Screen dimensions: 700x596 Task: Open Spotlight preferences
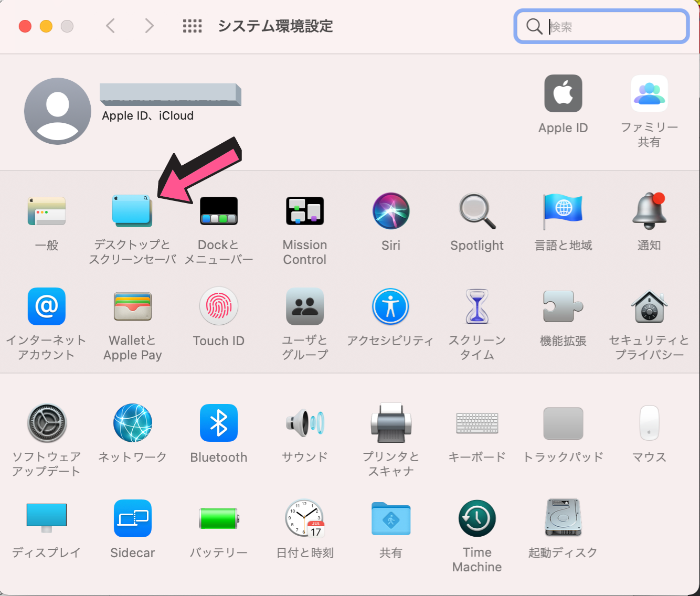tap(477, 211)
